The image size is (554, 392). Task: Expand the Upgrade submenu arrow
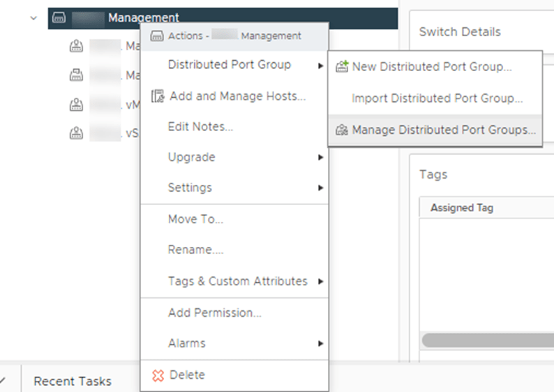pyautogui.click(x=320, y=158)
